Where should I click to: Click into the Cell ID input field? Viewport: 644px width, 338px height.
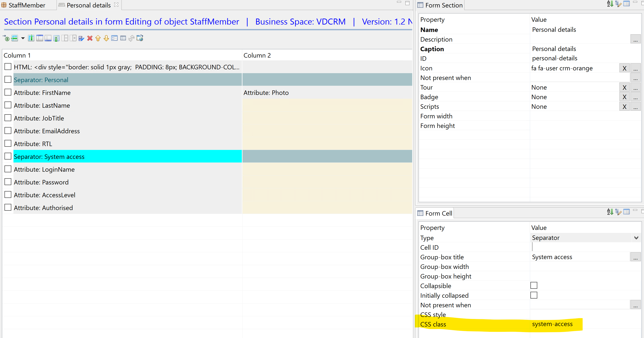tap(585, 247)
